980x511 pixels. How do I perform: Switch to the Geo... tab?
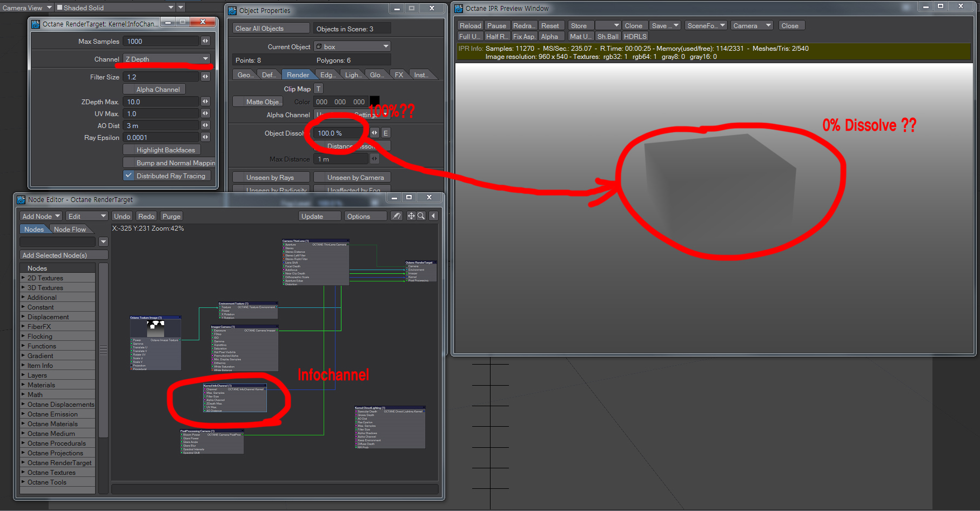245,75
